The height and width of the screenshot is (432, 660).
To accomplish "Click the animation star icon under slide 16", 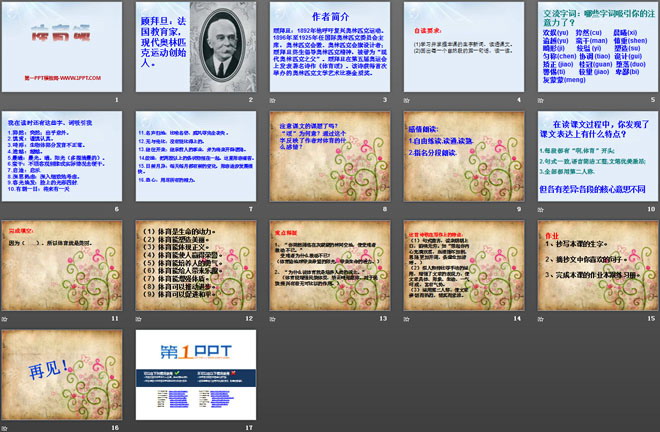I will tap(4, 428).
